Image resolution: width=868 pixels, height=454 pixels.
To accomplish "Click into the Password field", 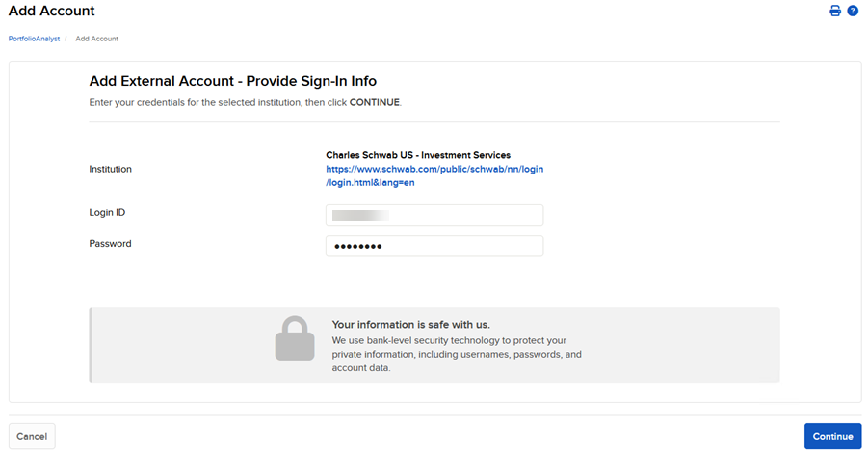I will coord(434,247).
